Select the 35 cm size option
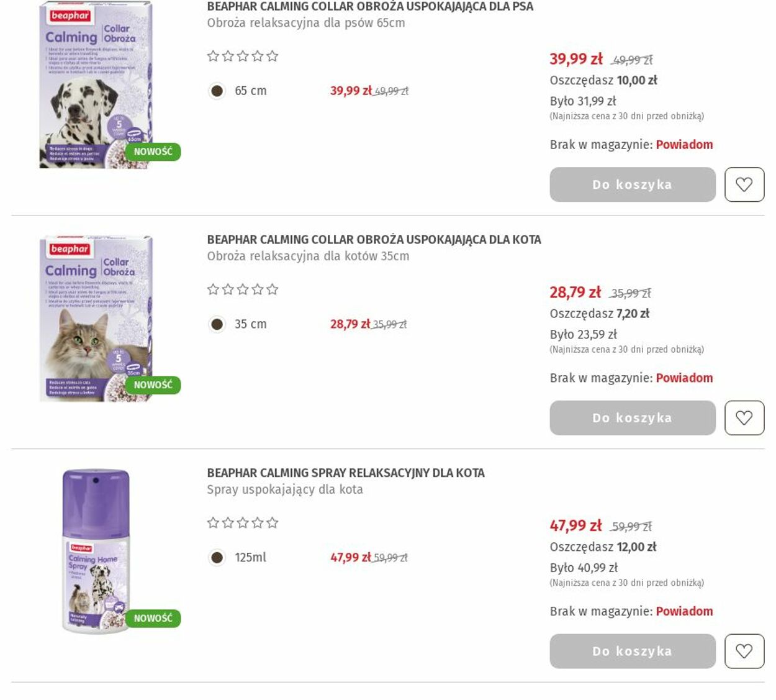This screenshot has width=776, height=700. click(x=217, y=324)
